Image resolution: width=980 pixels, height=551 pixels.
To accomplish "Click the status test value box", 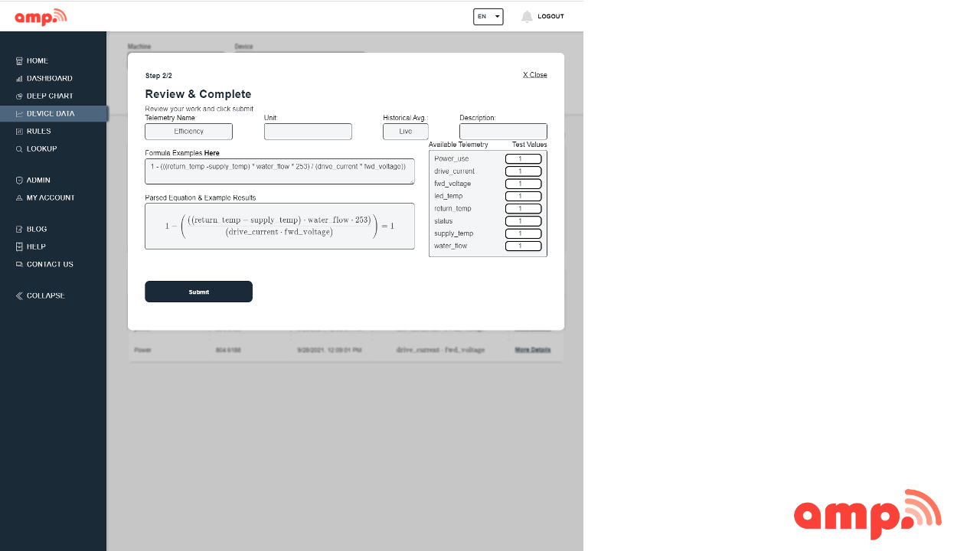I will (524, 221).
